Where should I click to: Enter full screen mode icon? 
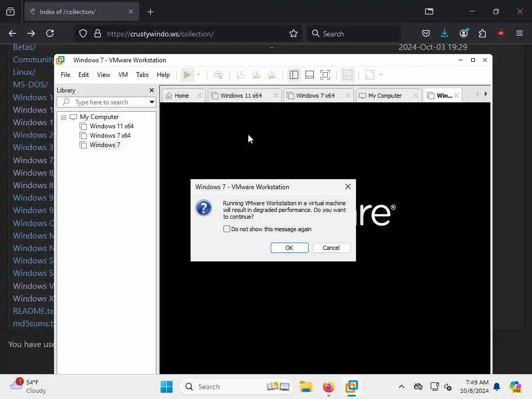(x=325, y=75)
